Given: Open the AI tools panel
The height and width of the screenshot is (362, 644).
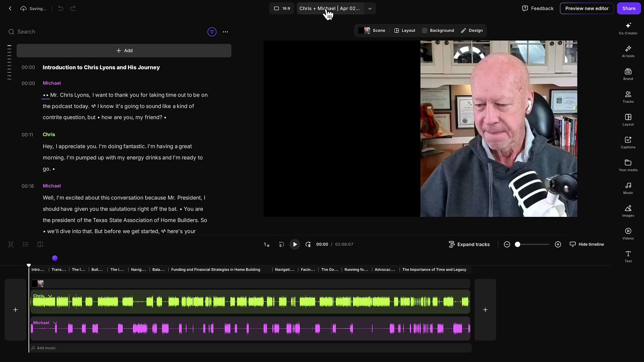Looking at the screenshot, I should 628,51.
